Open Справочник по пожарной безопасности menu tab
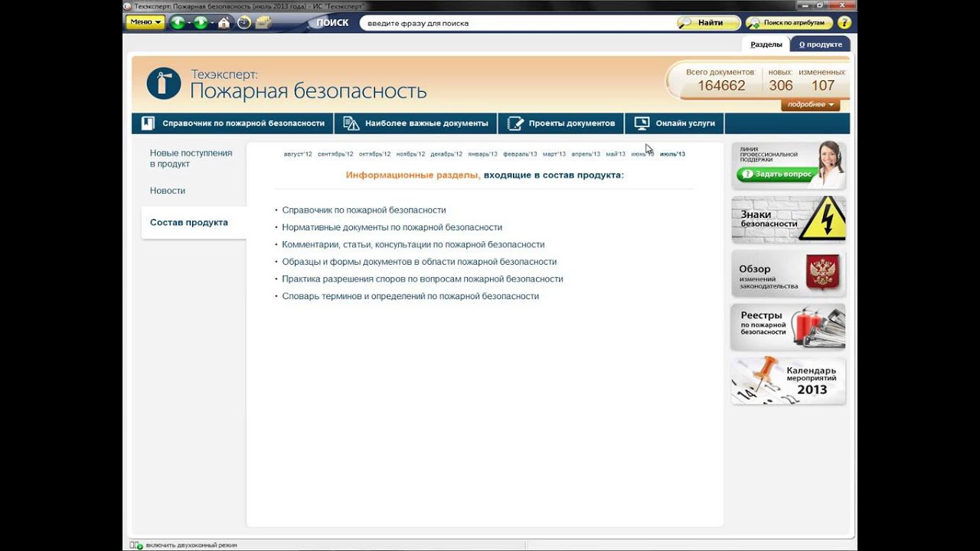Screen dimensions: 980x551 [233, 123]
